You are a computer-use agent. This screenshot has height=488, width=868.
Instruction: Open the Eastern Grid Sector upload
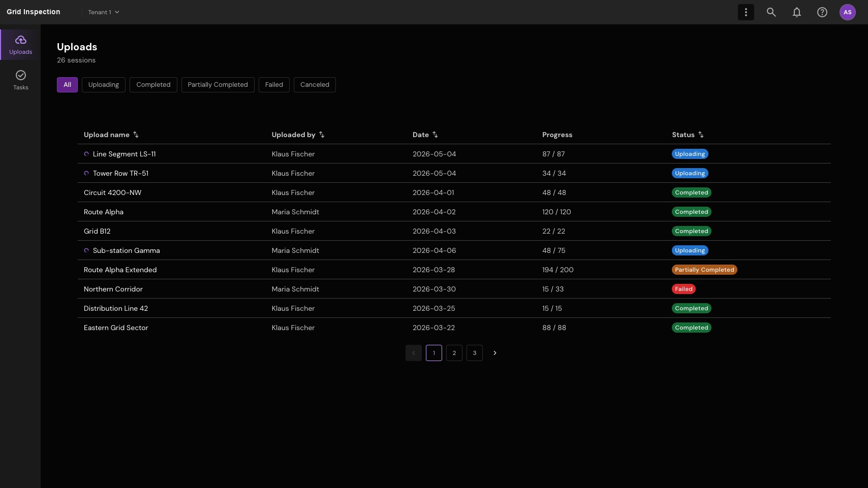pos(116,328)
